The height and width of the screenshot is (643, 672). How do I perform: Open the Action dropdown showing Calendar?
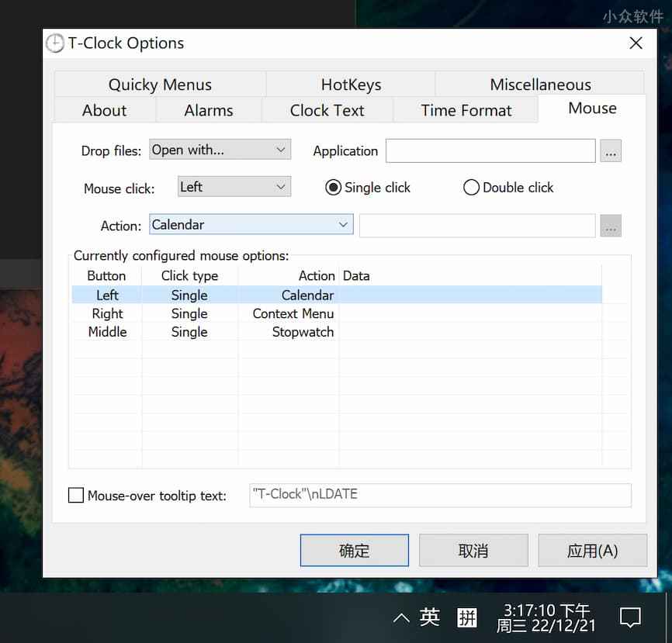(x=251, y=225)
